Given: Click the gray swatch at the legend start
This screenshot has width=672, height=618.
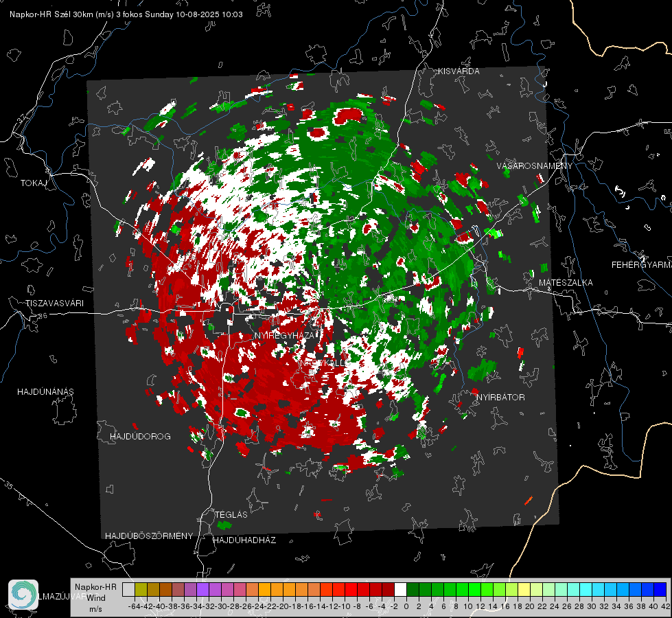Looking at the screenshot, I should (128, 590).
